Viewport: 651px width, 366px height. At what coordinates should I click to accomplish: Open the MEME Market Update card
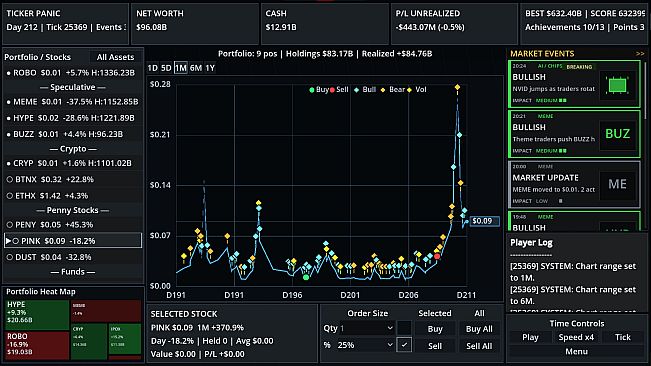pyautogui.click(x=574, y=184)
